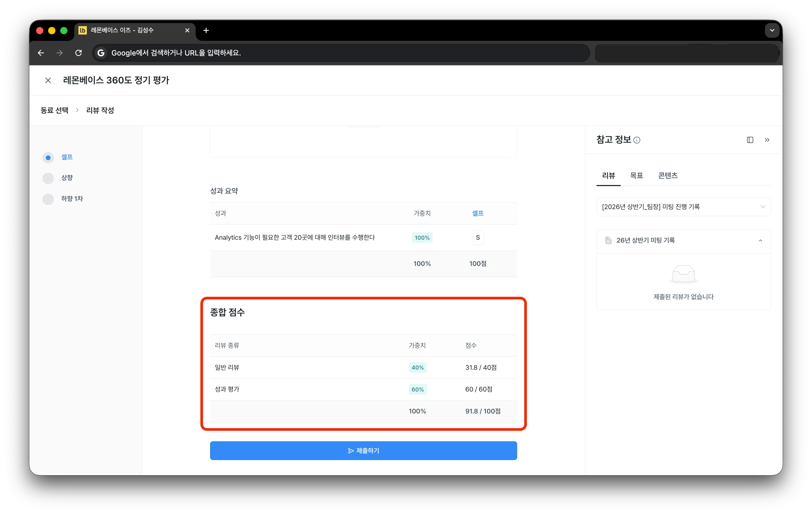The width and height of the screenshot is (812, 514).
Task: Close the 레몬베이스 이즈 tab
Action: (x=187, y=31)
